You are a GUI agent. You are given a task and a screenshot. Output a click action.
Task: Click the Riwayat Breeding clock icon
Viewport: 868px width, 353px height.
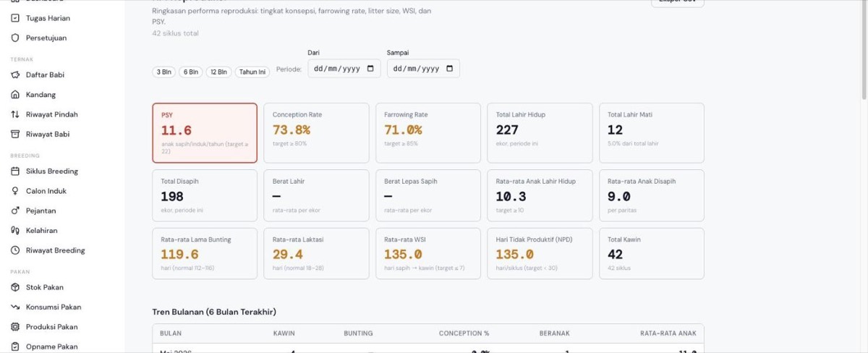pyautogui.click(x=15, y=250)
